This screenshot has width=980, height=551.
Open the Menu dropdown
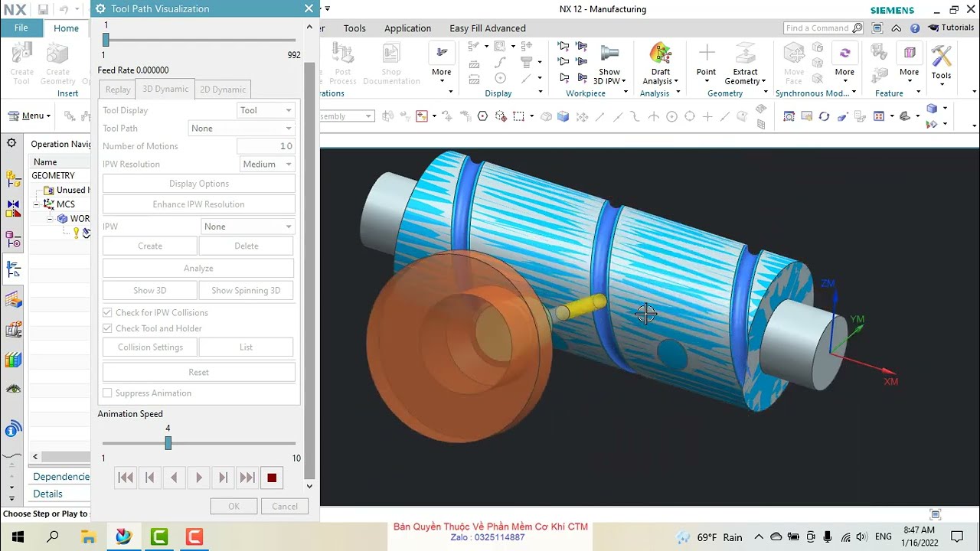coord(29,116)
